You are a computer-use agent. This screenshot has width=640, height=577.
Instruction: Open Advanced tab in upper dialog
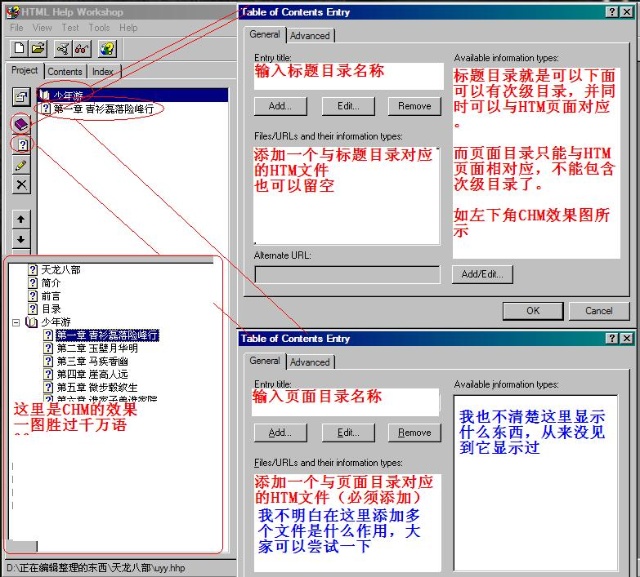pos(310,35)
